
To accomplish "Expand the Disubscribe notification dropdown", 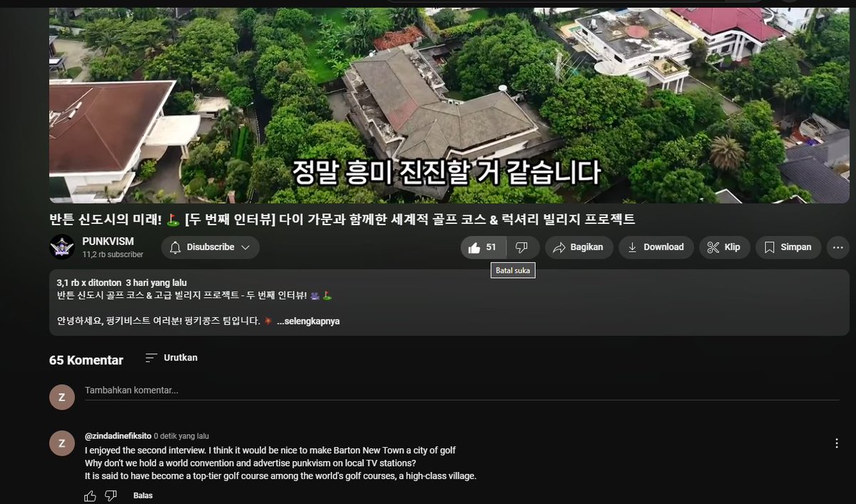I will [x=210, y=247].
